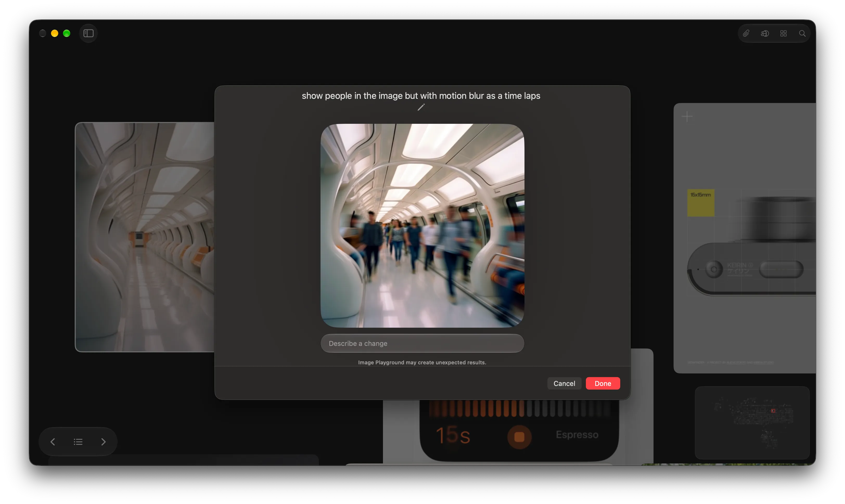Viewport: 845px width, 504px height.
Task: Click the plus icon on gray card
Action: coord(687,117)
